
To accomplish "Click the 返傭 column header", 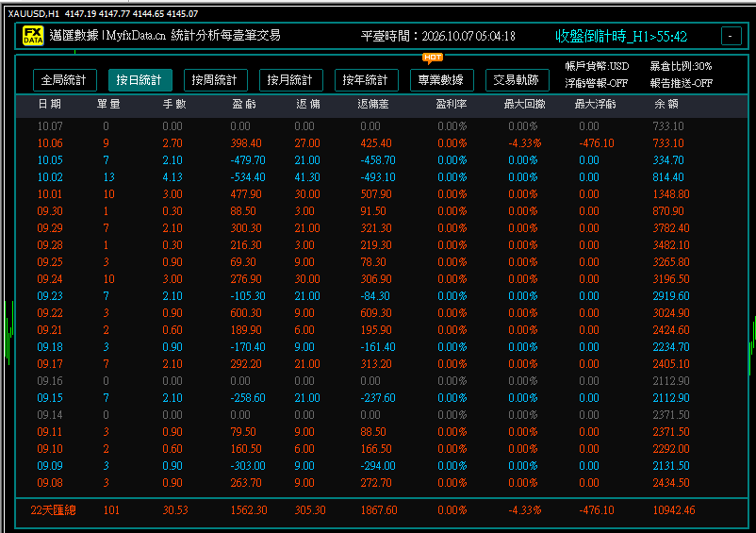I will click(307, 104).
